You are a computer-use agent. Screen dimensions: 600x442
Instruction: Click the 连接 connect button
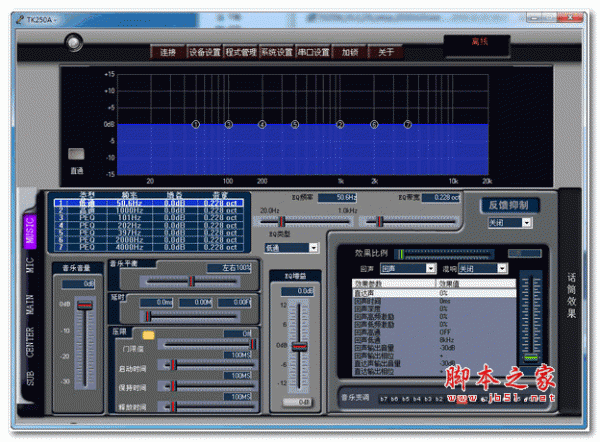pyautogui.click(x=167, y=52)
